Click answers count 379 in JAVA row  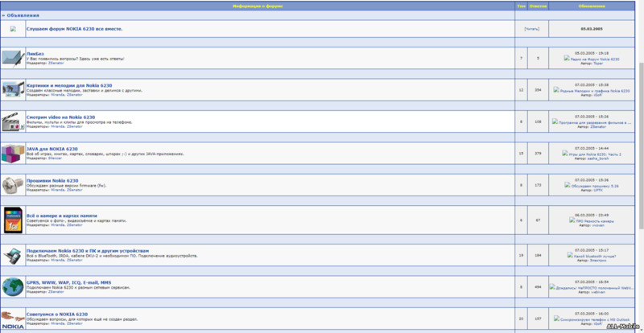tap(538, 154)
